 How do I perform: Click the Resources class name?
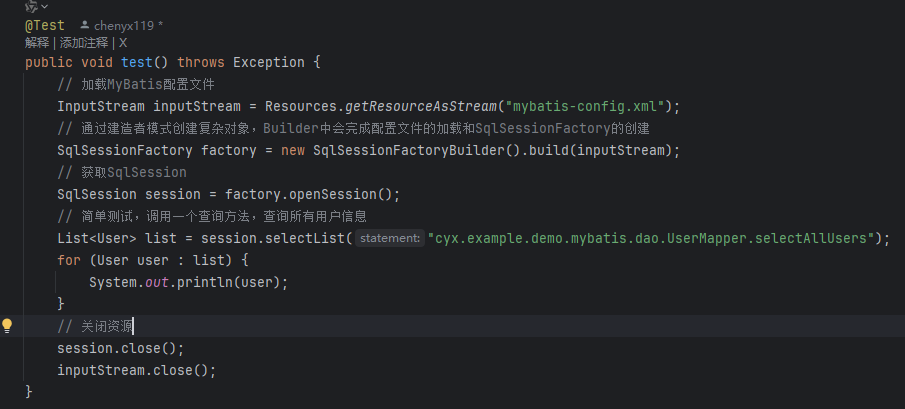(301, 106)
